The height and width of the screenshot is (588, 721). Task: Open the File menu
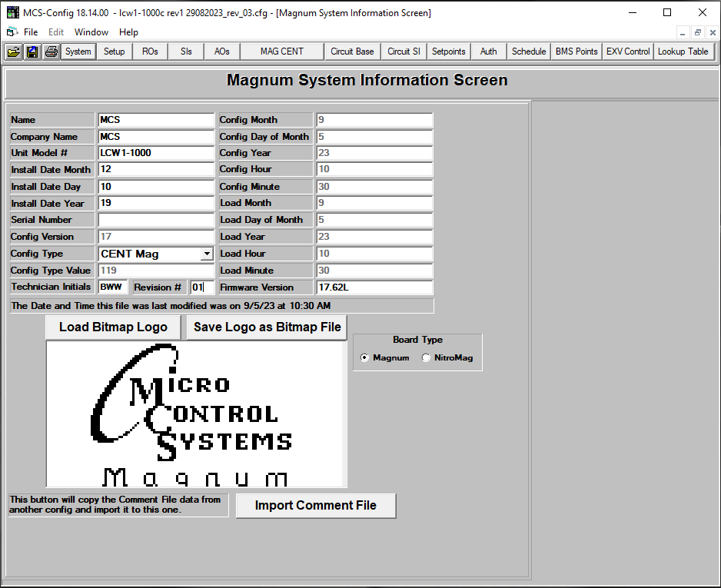tap(30, 32)
